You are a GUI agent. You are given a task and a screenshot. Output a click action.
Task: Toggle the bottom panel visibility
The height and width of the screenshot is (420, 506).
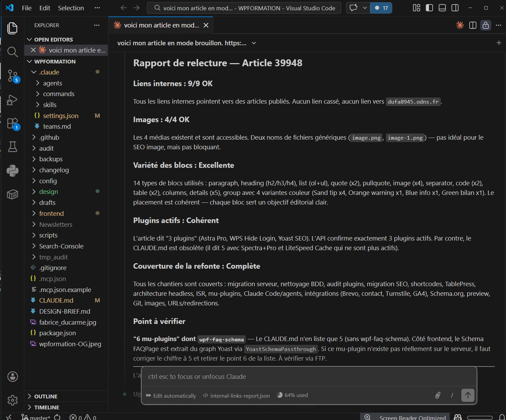[x=442, y=8]
